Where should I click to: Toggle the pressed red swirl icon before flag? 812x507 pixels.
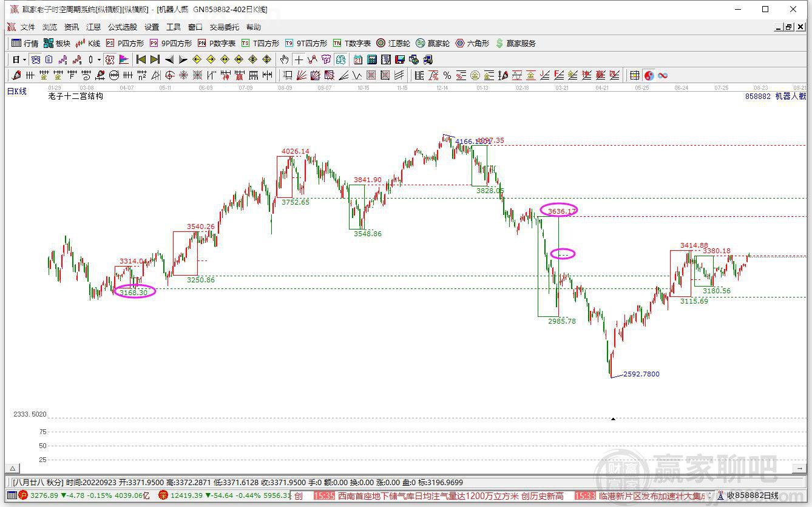(110, 60)
